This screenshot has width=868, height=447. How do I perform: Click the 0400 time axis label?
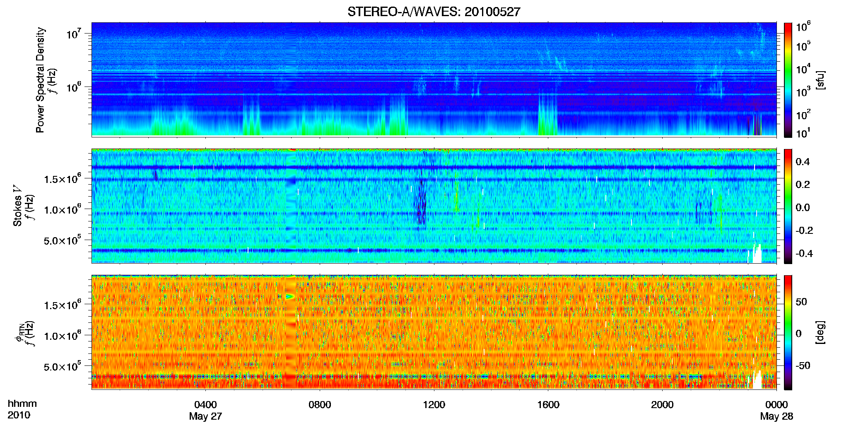point(205,405)
